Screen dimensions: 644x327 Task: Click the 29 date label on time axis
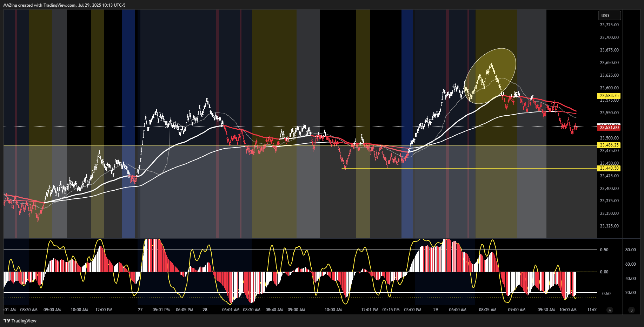[436, 310]
